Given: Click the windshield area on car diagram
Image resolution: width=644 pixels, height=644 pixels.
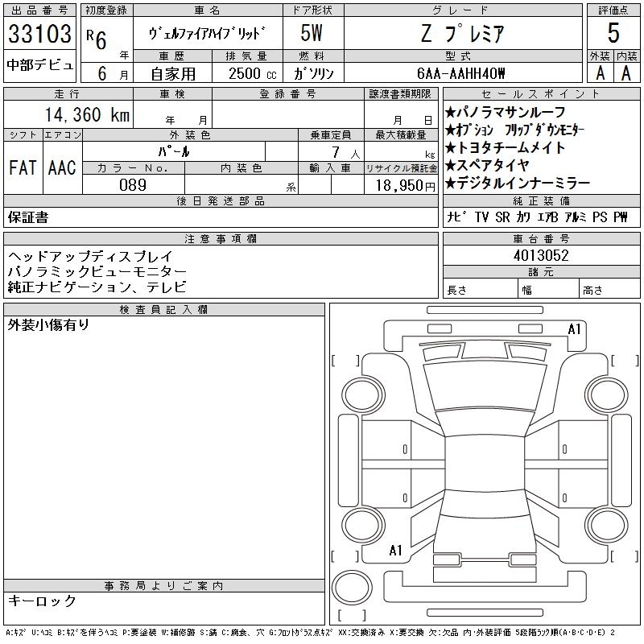Looking at the screenshot, I should 485,386.
